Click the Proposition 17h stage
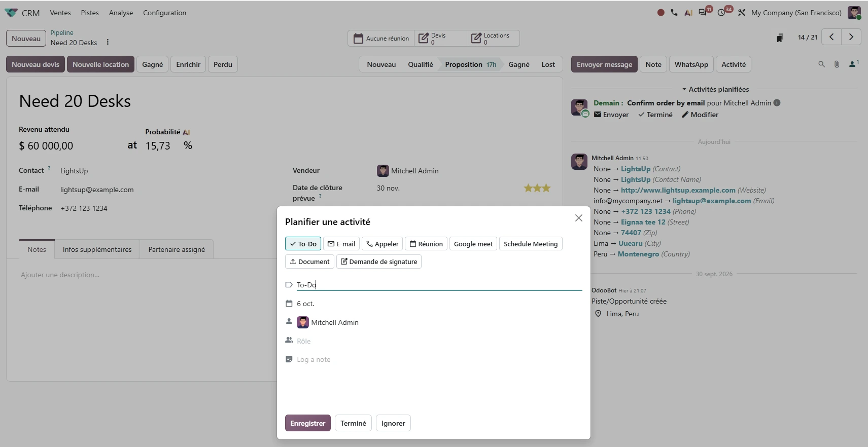This screenshot has width=868, height=447. click(x=470, y=64)
